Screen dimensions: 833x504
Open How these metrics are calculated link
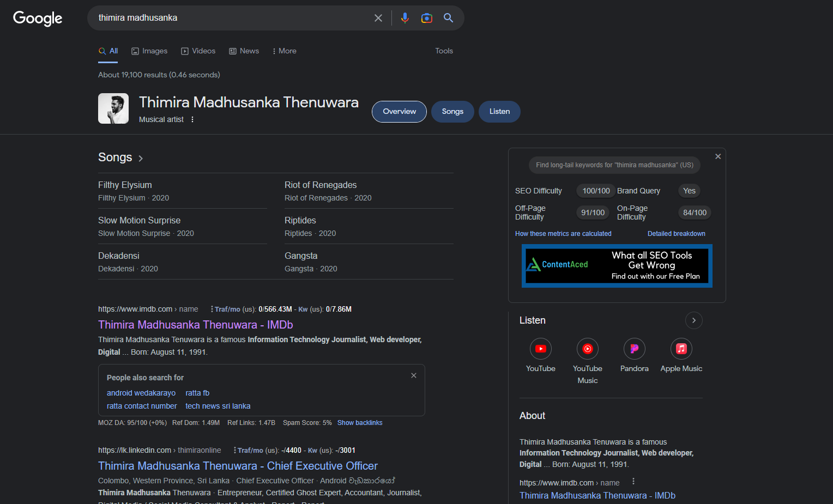point(563,234)
